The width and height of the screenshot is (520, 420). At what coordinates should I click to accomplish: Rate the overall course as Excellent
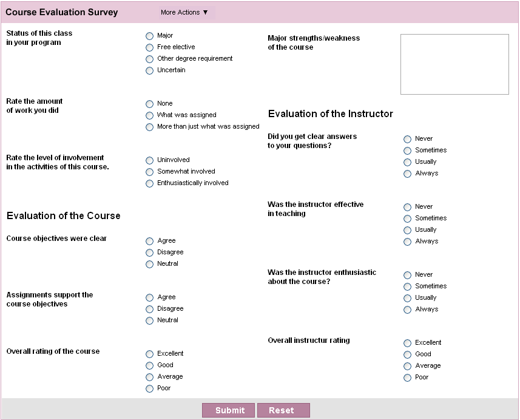150,354
